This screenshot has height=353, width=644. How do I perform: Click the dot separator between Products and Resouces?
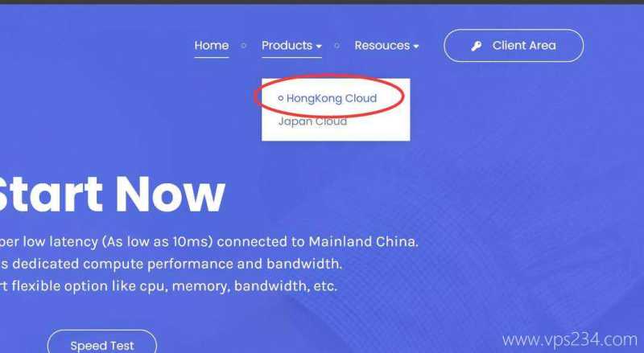336,46
